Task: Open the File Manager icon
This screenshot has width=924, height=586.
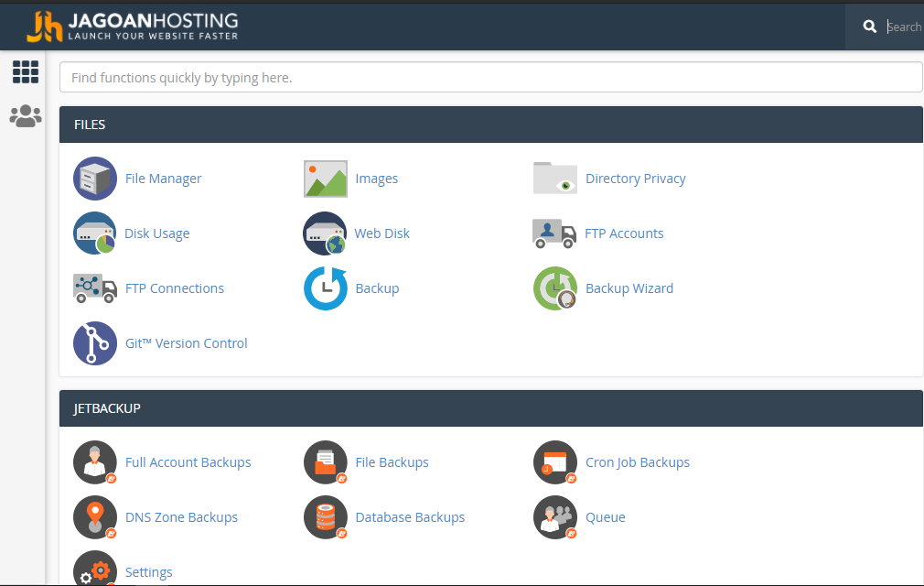Action: pos(95,179)
